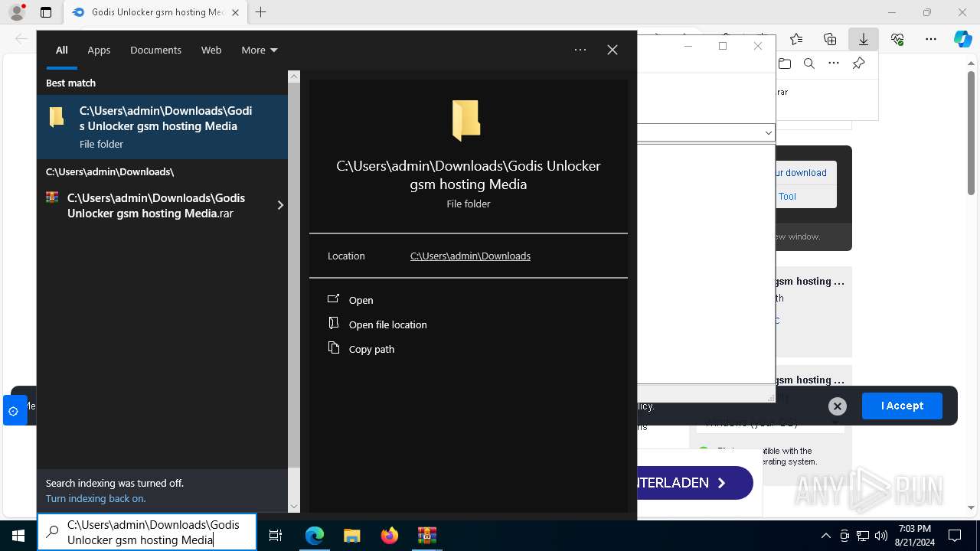Click the taskbar search input box
Viewport: 980px width, 551px height.
(x=147, y=532)
